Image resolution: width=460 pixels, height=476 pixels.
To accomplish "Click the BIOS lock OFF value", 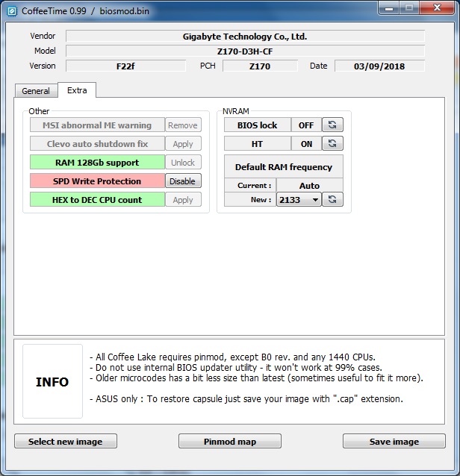I will 306,125.
